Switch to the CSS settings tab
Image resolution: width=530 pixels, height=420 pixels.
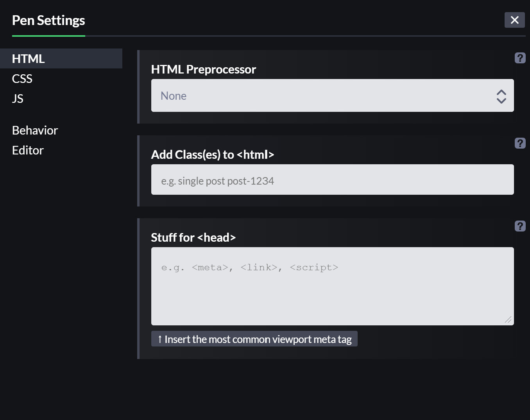pos(61,79)
